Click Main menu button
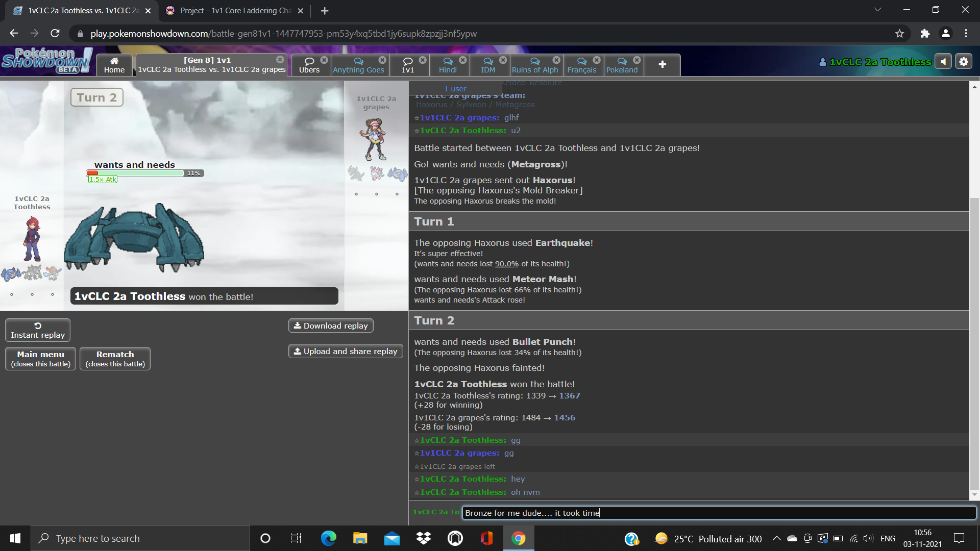 point(41,358)
